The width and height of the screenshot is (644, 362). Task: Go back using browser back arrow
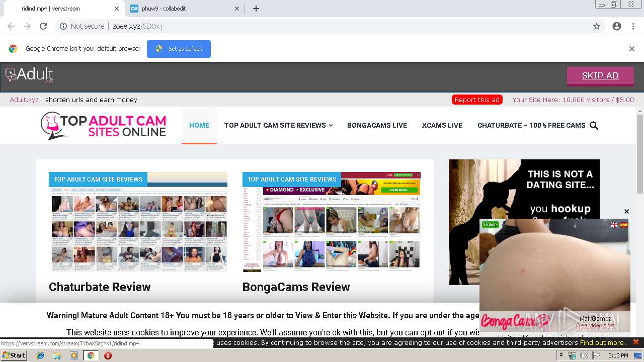click(x=11, y=26)
